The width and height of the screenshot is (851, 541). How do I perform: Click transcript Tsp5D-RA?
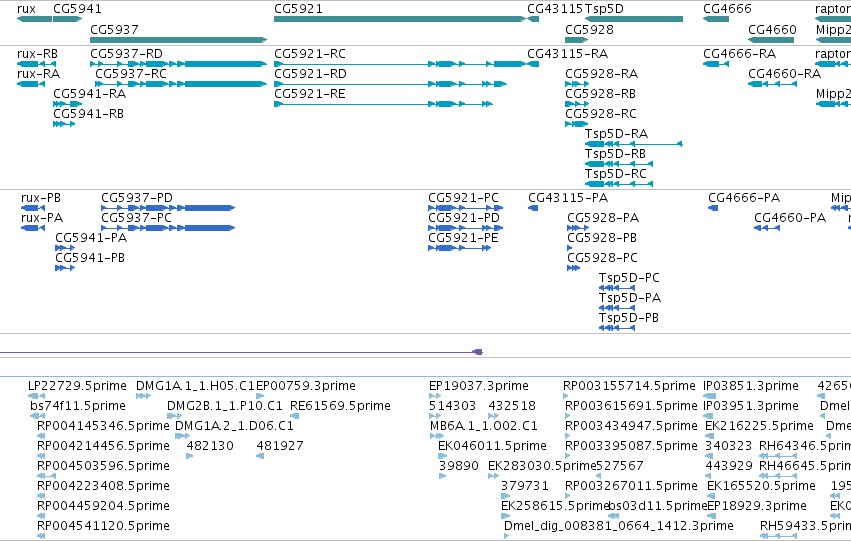633,144
